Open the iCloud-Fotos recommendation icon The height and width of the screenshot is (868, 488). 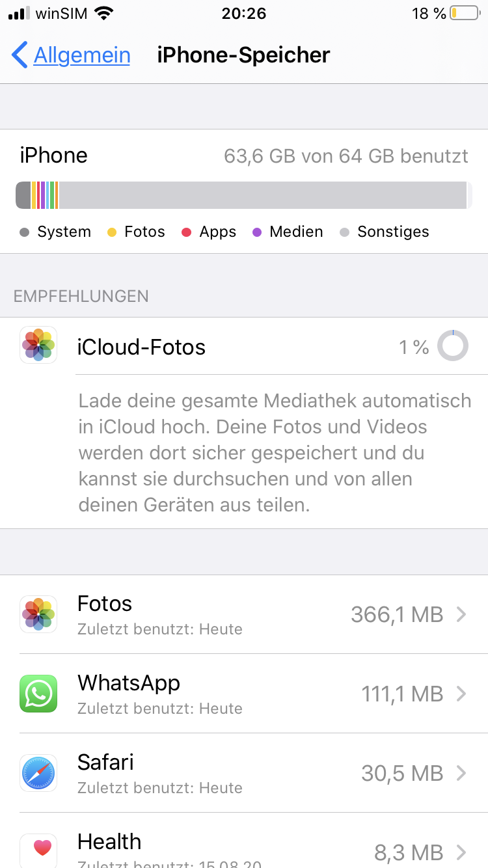(38, 345)
